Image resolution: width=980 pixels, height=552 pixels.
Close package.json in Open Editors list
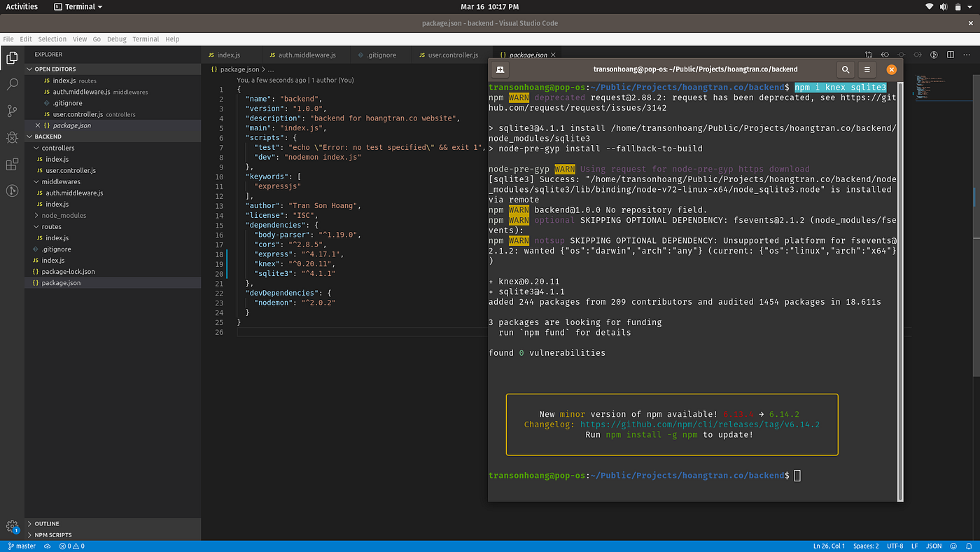pos(38,125)
